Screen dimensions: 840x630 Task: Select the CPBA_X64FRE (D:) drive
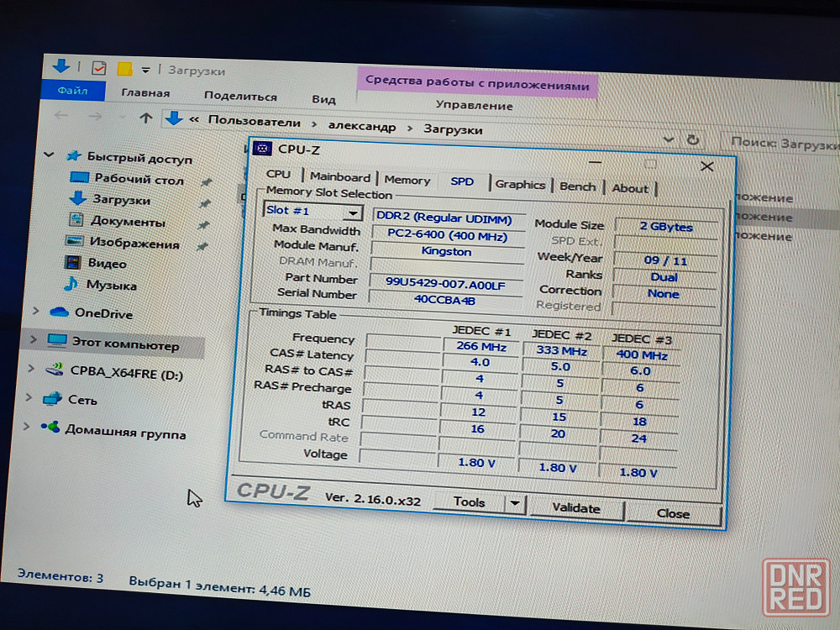pyautogui.click(x=126, y=371)
